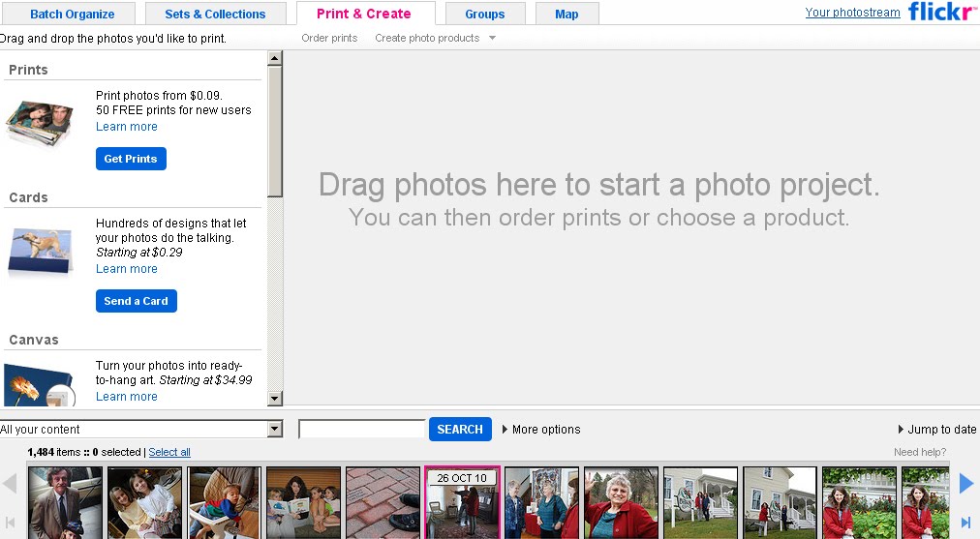
Task: Open Learn more link under Cards
Action: point(126,269)
